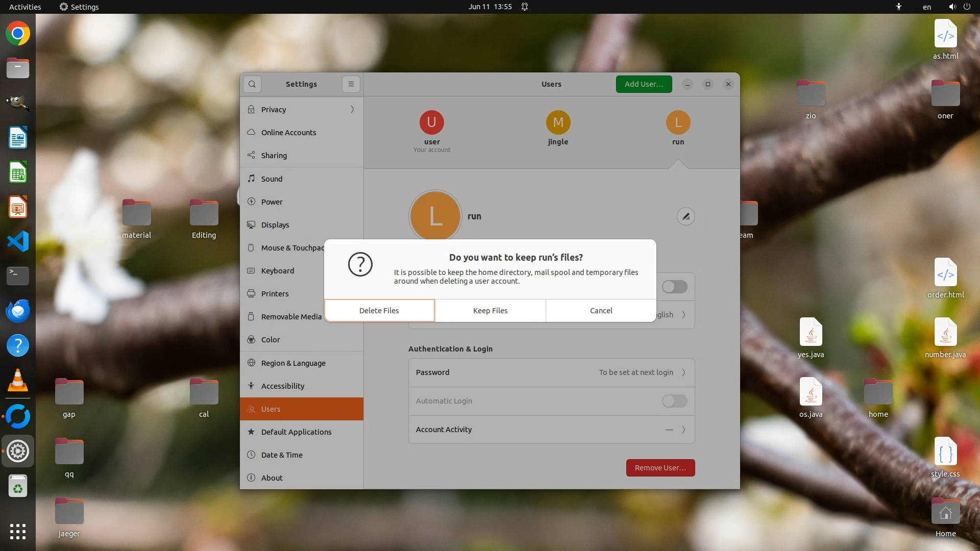
Task: Cancel the remove user dialog
Action: (601, 311)
